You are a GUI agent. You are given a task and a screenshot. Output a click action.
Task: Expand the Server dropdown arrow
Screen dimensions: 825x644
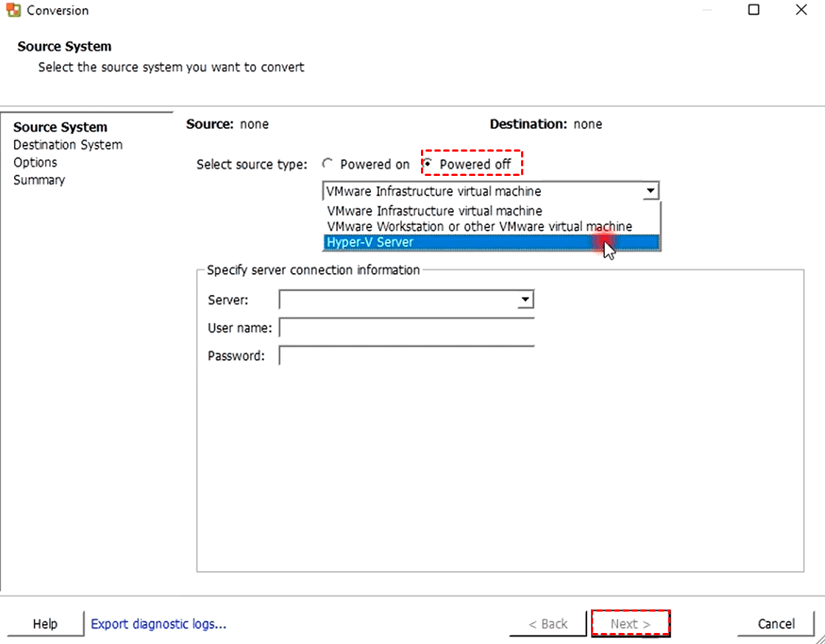pos(525,300)
